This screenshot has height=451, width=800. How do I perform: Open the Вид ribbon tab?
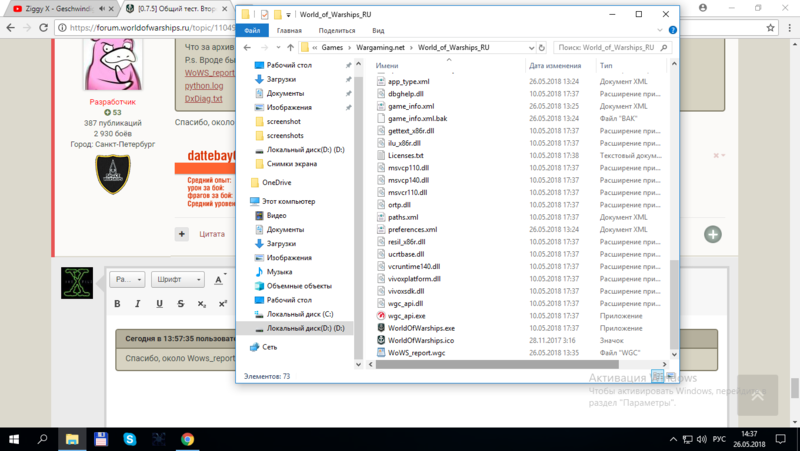tap(378, 31)
